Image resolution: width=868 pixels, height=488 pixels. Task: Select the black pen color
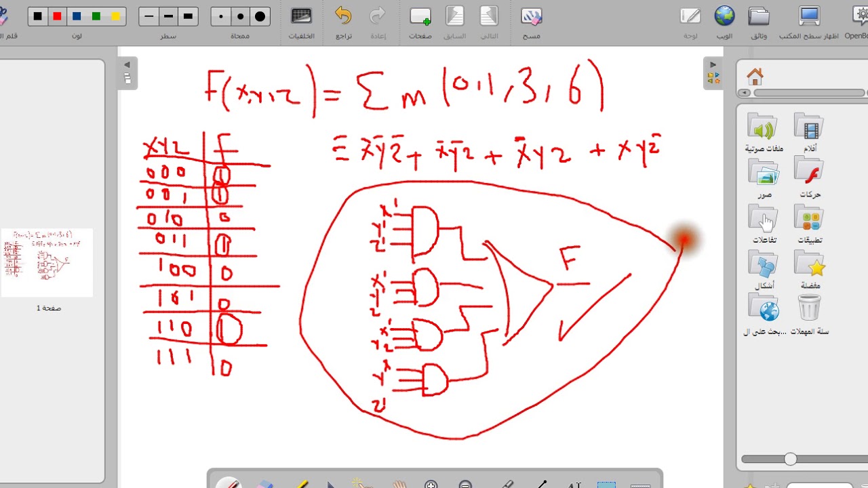point(38,17)
